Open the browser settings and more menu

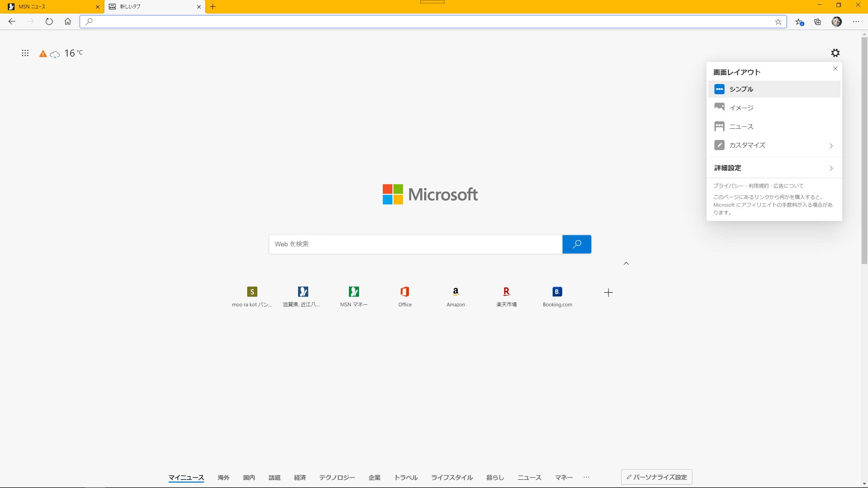(x=856, y=22)
